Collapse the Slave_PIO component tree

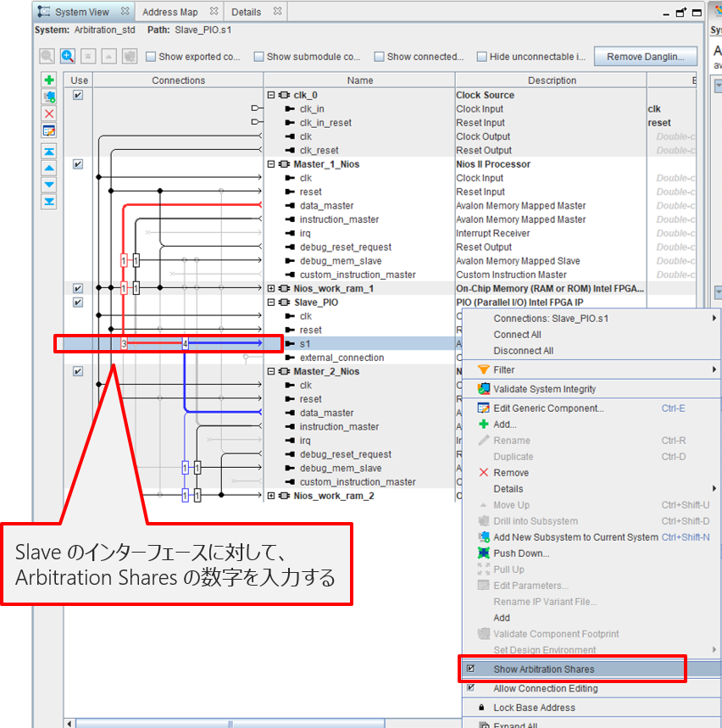point(271,303)
